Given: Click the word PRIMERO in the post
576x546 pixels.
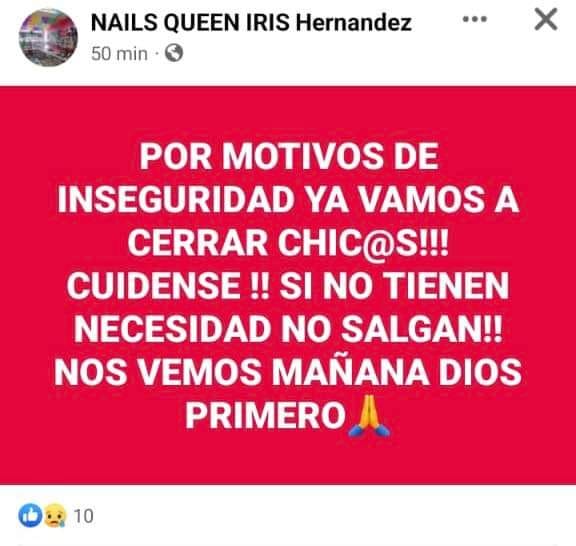Looking at the screenshot, I should 265,415.
